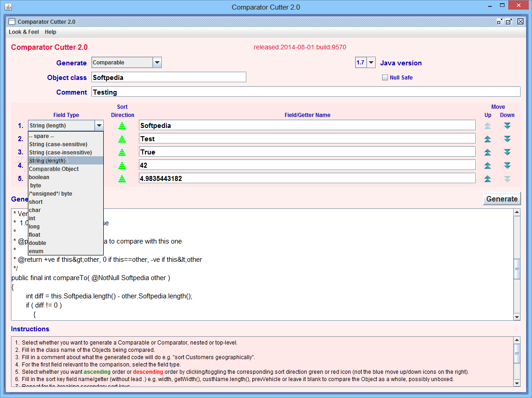Choose String (case-insensitive) field type

66,152
